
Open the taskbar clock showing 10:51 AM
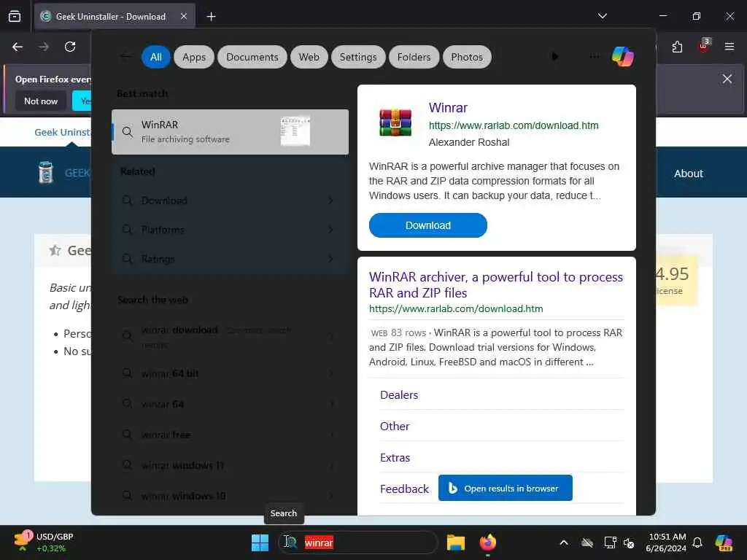[667, 542]
